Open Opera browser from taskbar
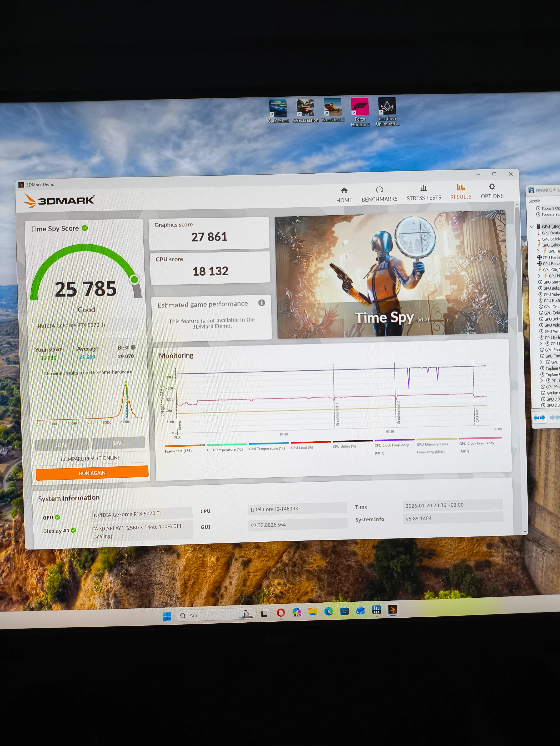The width and height of the screenshot is (560, 746). click(x=280, y=612)
